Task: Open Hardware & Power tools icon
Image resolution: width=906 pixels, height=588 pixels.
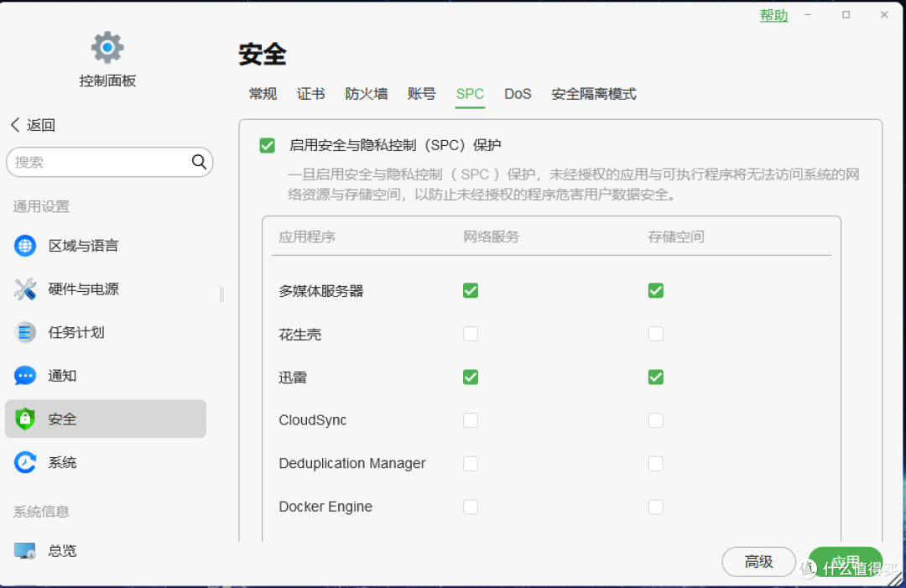Action: coord(25,289)
